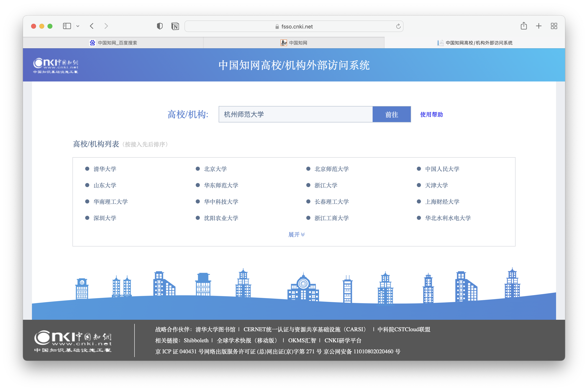Click the 高校/机构列表 heading text
588x391 pixels.
[x=96, y=144]
